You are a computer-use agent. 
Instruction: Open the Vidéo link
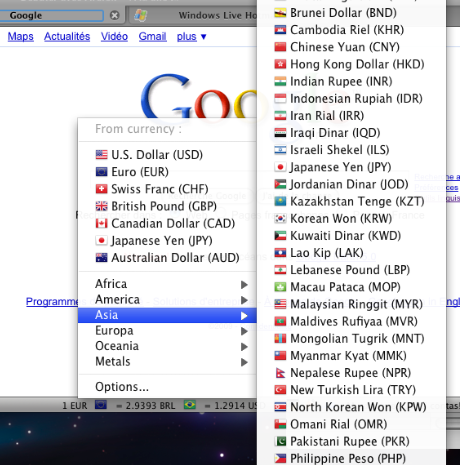click(114, 36)
